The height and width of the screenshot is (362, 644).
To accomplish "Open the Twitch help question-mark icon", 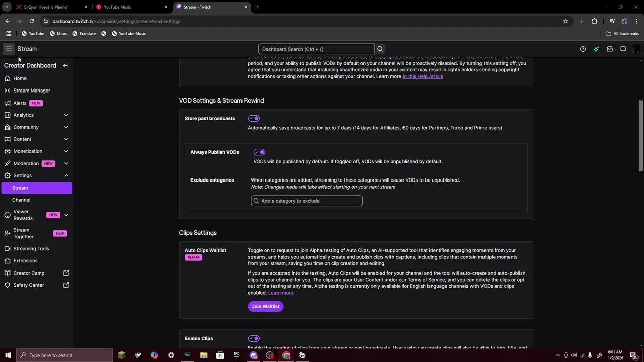I will [x=583, y=49].
